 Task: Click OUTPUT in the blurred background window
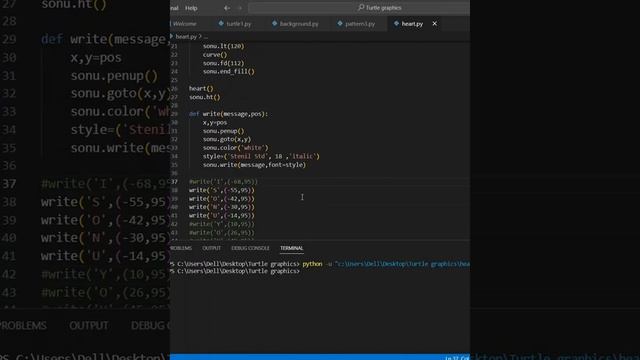tap(89, 326)
